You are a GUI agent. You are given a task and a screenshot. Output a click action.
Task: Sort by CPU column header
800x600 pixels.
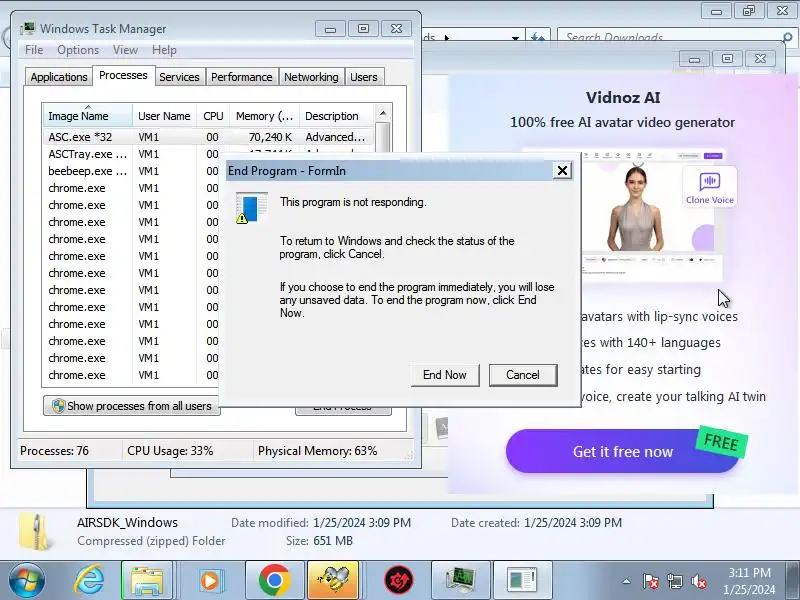pyautogui.click(x=213, y=116)
